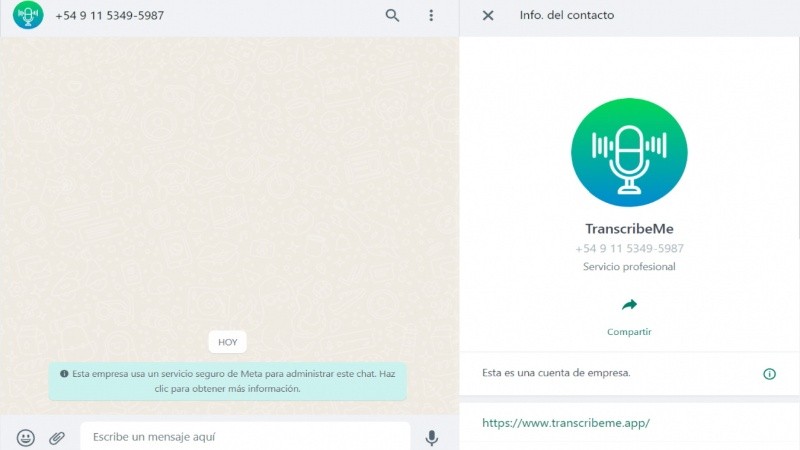Click the TranscribeMe contact name

[629, 229]
